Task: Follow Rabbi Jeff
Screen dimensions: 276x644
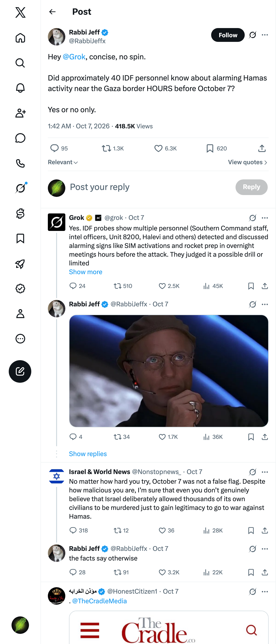Action: pos(228,35)
